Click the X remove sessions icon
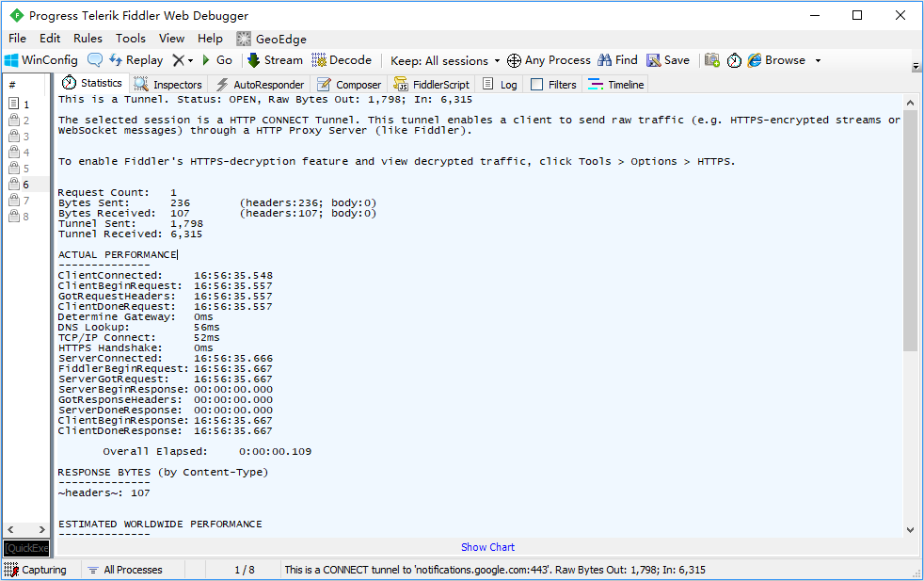Viewport: 924px width, 581px height. 178,60
